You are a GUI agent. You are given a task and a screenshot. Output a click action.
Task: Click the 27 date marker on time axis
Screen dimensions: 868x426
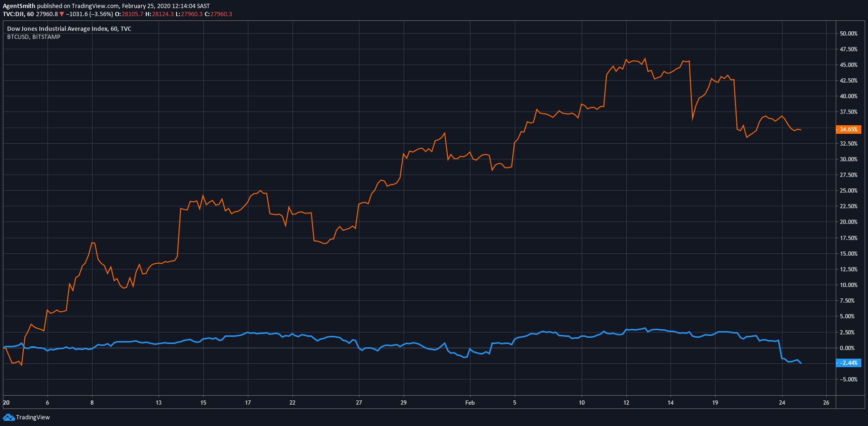point(359,403)
